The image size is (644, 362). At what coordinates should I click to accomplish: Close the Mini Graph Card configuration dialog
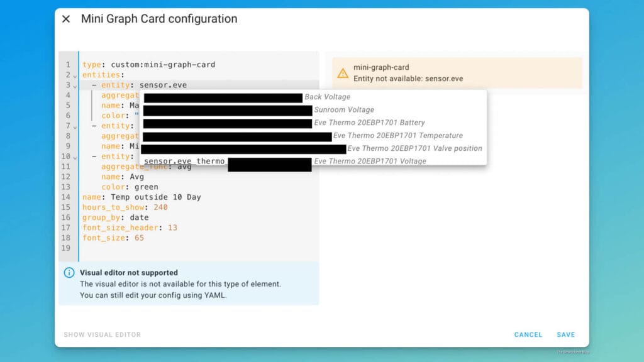65,19
